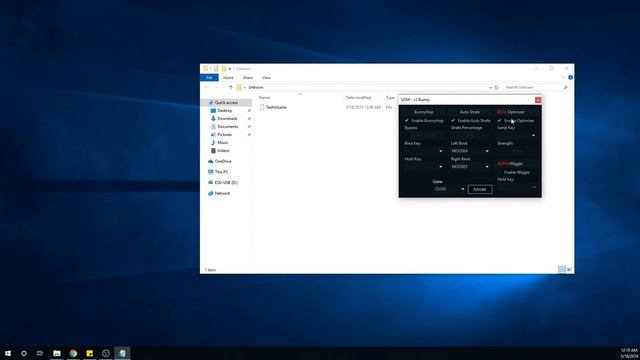640x360 pixels.
Task: Open quick access toolbar customize arrow
Action: [230, 69]
